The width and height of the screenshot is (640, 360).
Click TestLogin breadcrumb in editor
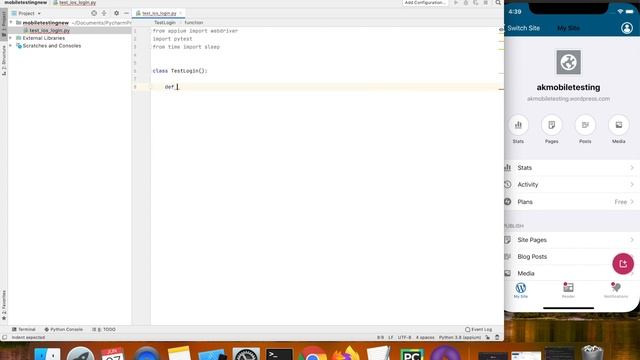[165, 22]
